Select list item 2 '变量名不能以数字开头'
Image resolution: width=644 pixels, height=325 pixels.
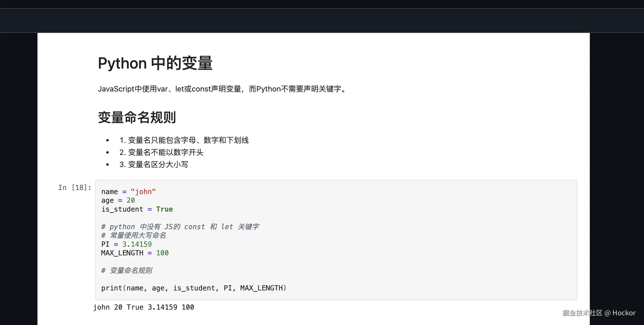(x=161, y=152)
